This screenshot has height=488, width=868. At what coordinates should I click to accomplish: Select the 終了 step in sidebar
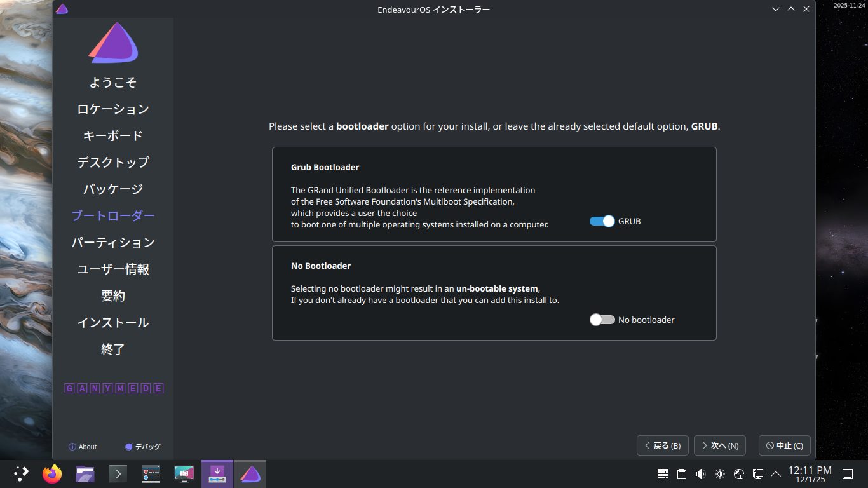(x=113, y=349)
